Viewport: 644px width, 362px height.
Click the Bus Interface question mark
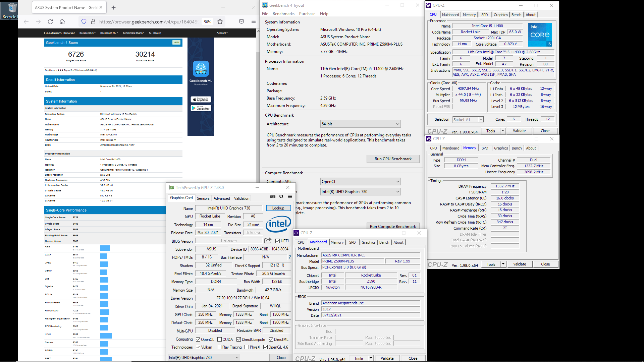290,257
